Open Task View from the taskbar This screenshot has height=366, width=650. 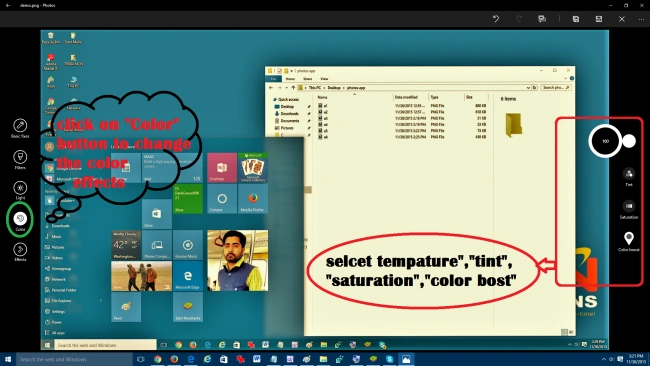141,359
